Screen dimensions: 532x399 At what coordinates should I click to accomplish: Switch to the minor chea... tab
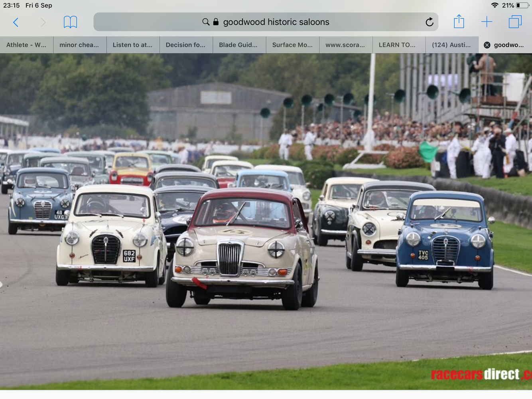click(x=79, y=45)
